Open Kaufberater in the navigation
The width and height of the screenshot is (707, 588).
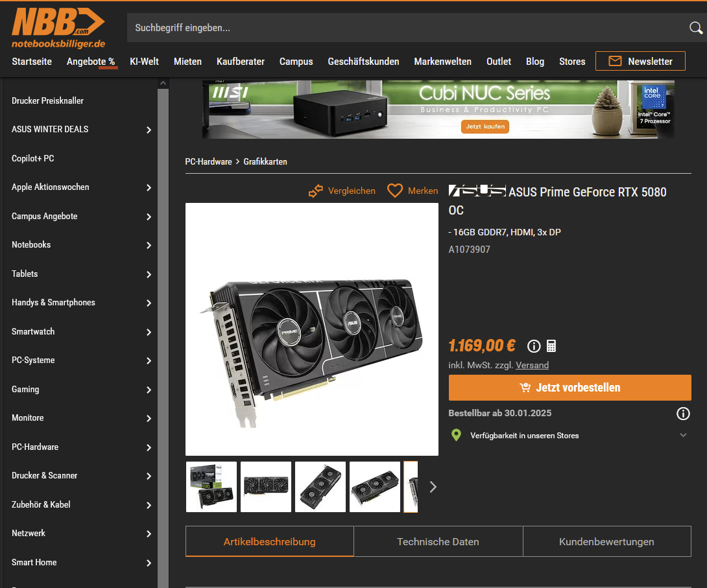[241, 62]
